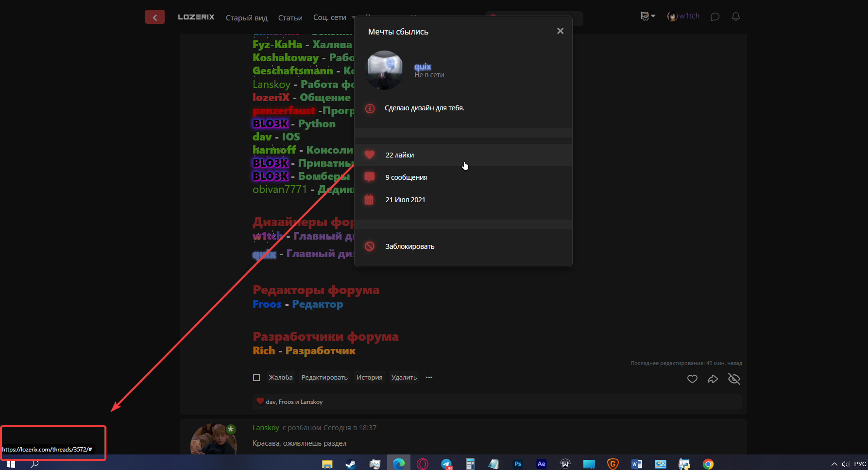The width and height of the screenshot is (868, 470).
Task: Click the info icon beside Сделаю дизайн
Action: tap(370, 108)
